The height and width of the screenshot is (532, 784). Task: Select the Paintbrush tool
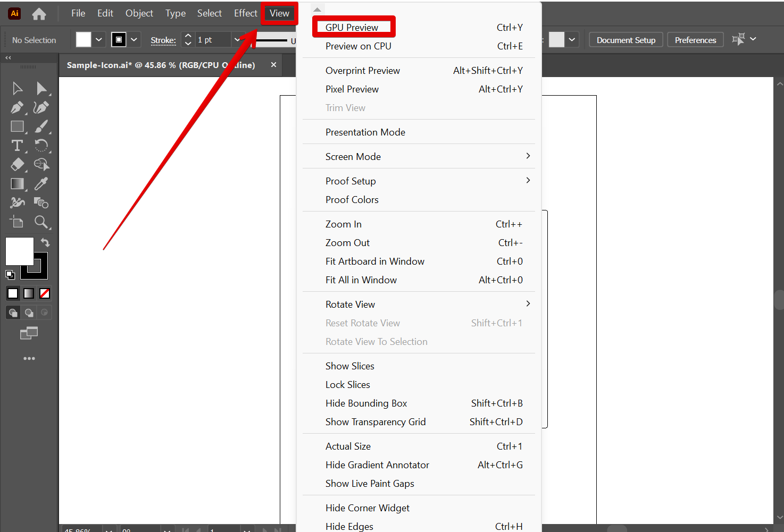41,126
